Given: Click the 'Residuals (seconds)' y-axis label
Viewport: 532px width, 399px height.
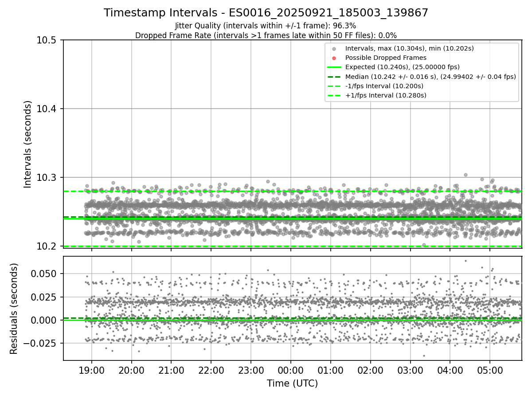Looking at the screenshot, I should coord(14,309).
